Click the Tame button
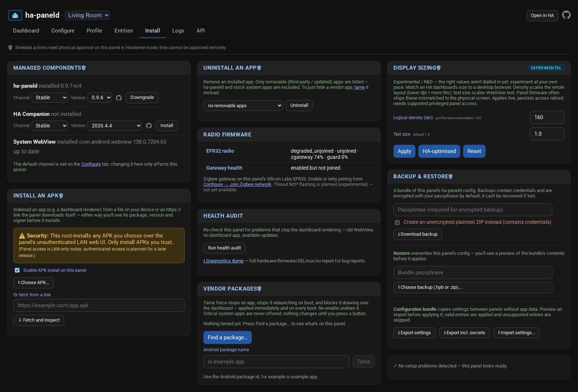 [363, 362]
